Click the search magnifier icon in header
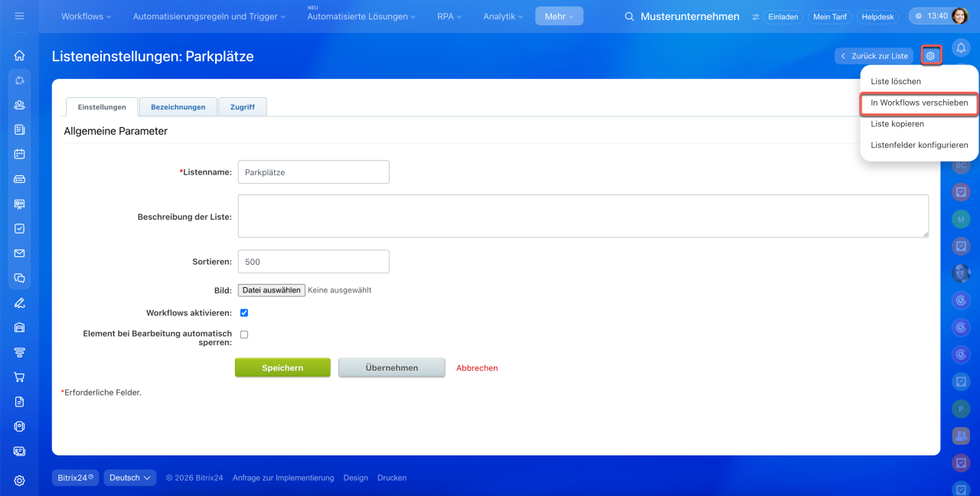This screenshot has height=496, width=980. click(x=629, y=16)
